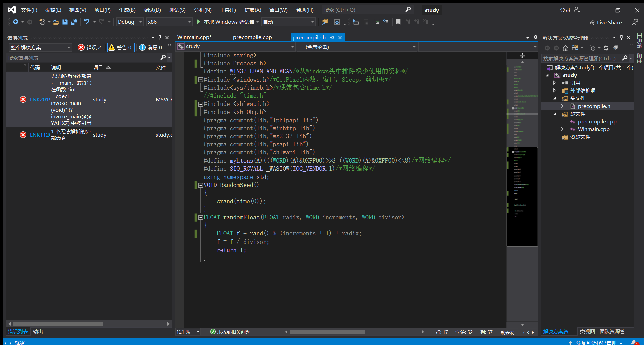Undo the last action
The image size is (644, 345).
(x=87, y=22)
